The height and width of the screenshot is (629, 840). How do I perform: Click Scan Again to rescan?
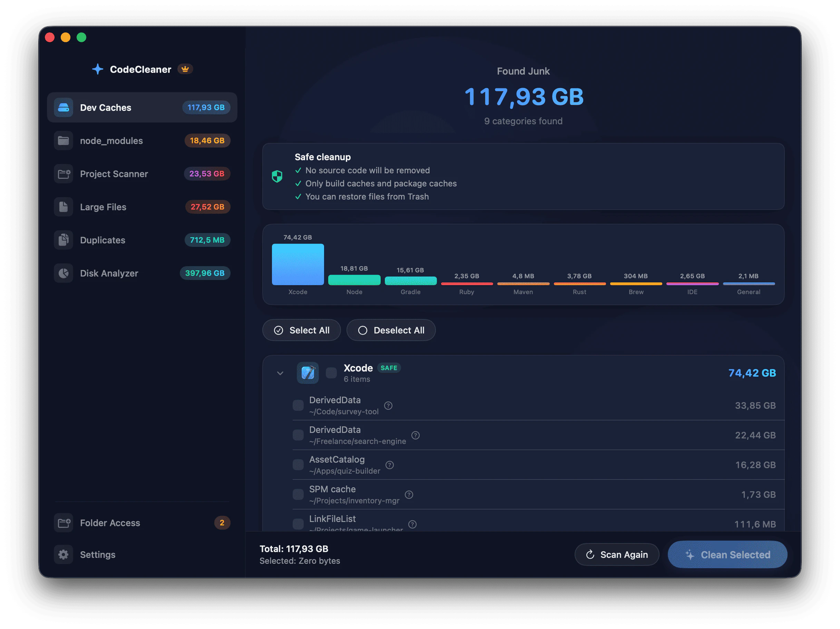coord(617,554)
